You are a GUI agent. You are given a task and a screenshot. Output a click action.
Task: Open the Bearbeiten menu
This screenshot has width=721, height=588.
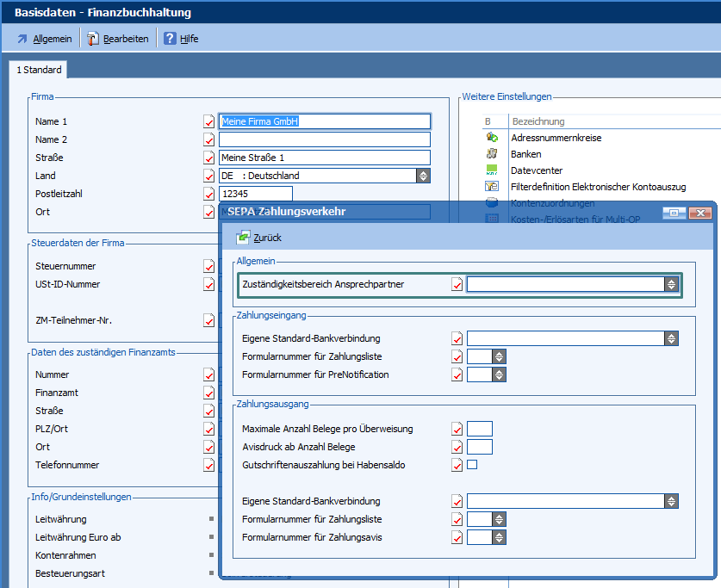pos(126,39)
